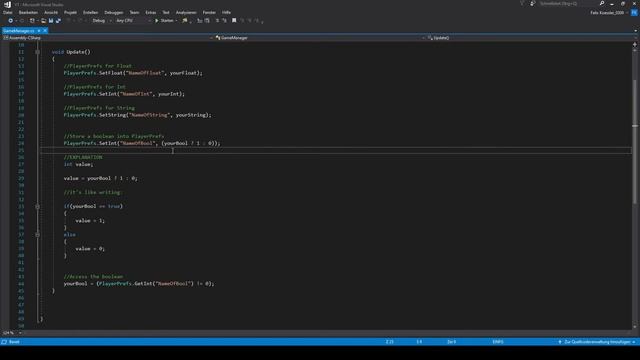Click the //EXPLANATION comment

tap(83, 157)
